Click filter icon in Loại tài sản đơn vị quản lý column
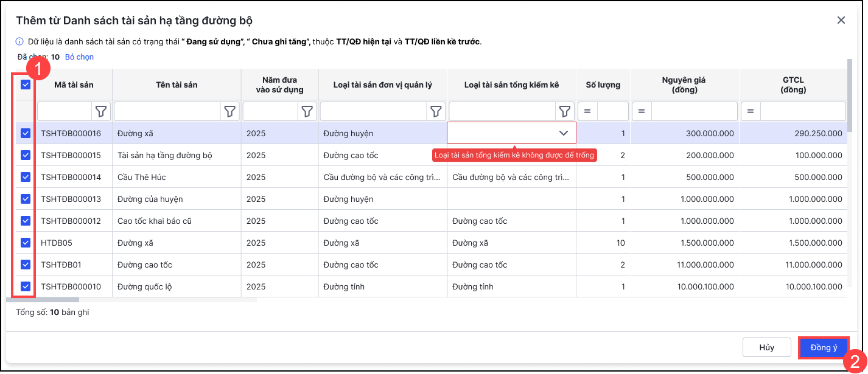Image resolution: width=868 pixels, height=374 pixels. click(x=436, y=111)
